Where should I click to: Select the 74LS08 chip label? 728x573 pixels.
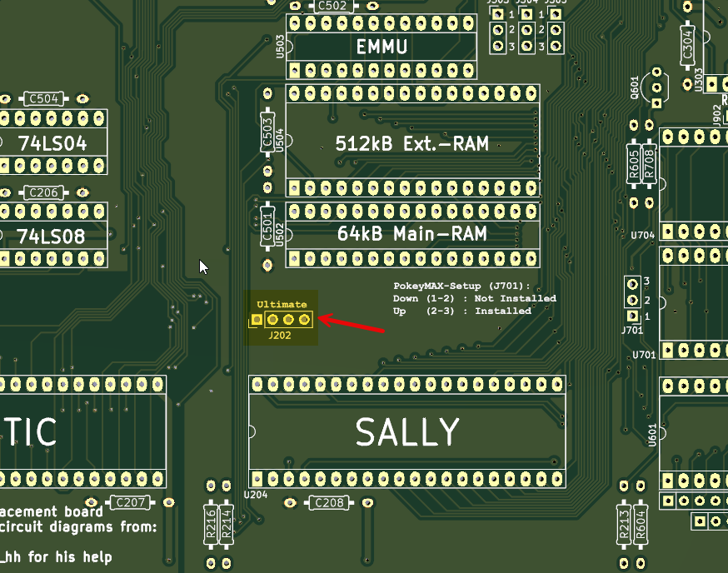tap(52, 236)
